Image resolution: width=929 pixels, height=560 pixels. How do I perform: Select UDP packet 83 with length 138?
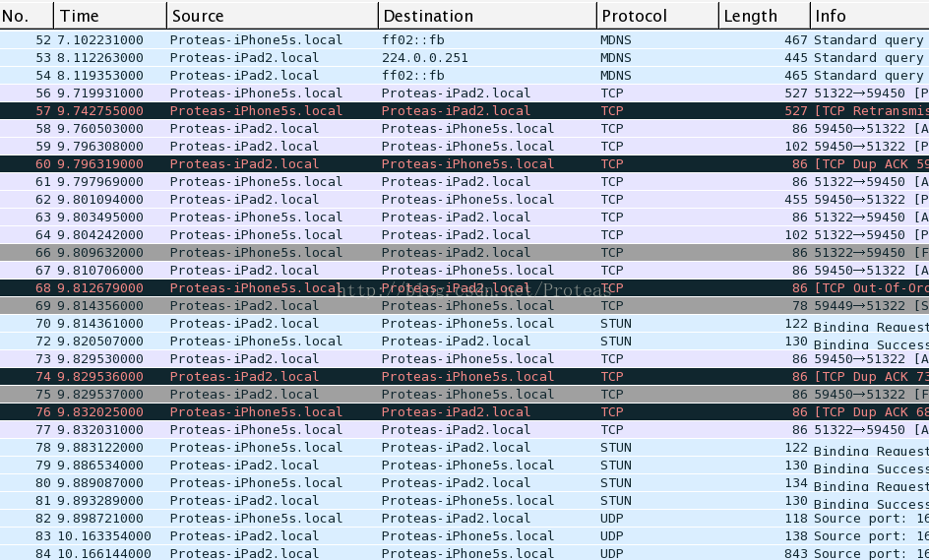coord(464,536)
